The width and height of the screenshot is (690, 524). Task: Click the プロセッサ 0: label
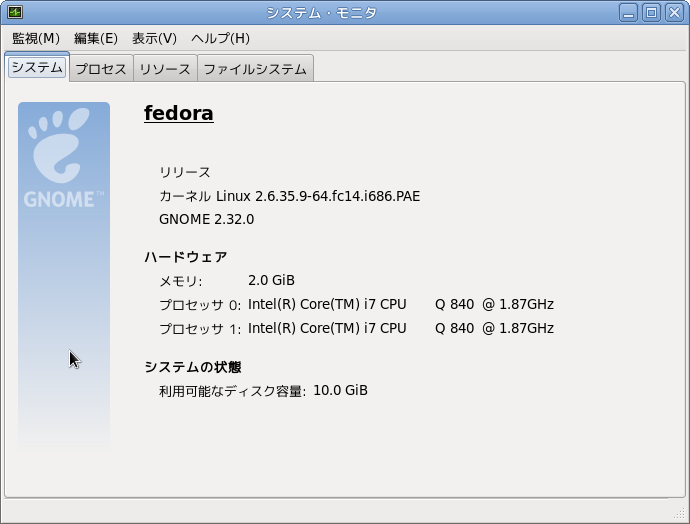200,304
